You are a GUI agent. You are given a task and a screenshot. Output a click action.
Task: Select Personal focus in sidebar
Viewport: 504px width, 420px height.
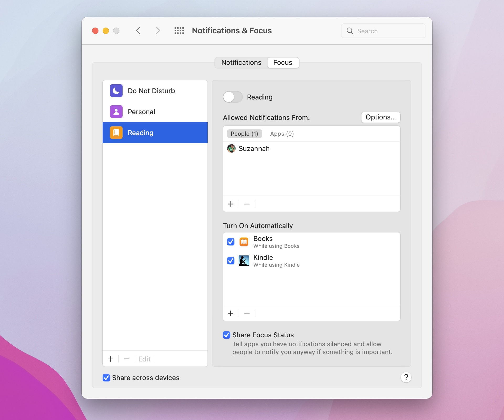pyautogui.click(x=155, y=112)
